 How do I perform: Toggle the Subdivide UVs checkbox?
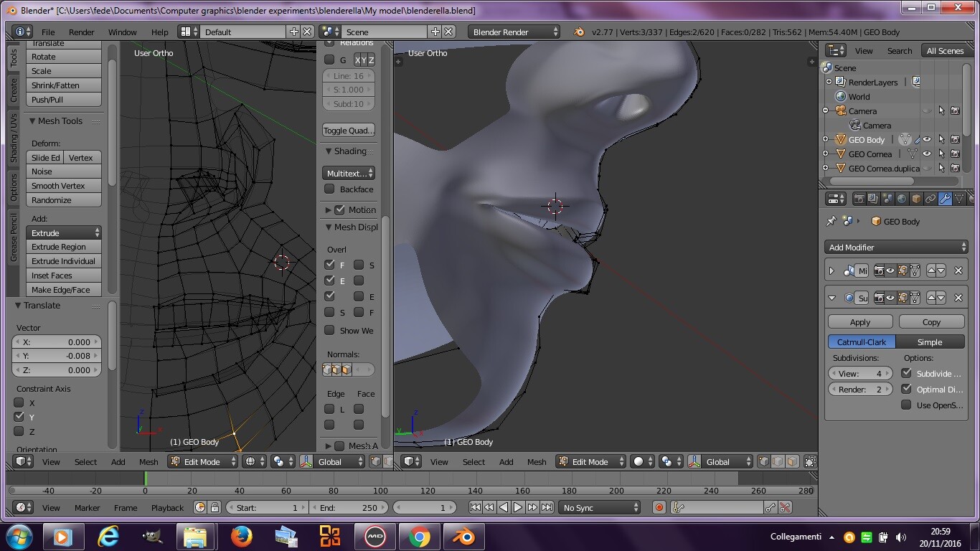point(907,373)
